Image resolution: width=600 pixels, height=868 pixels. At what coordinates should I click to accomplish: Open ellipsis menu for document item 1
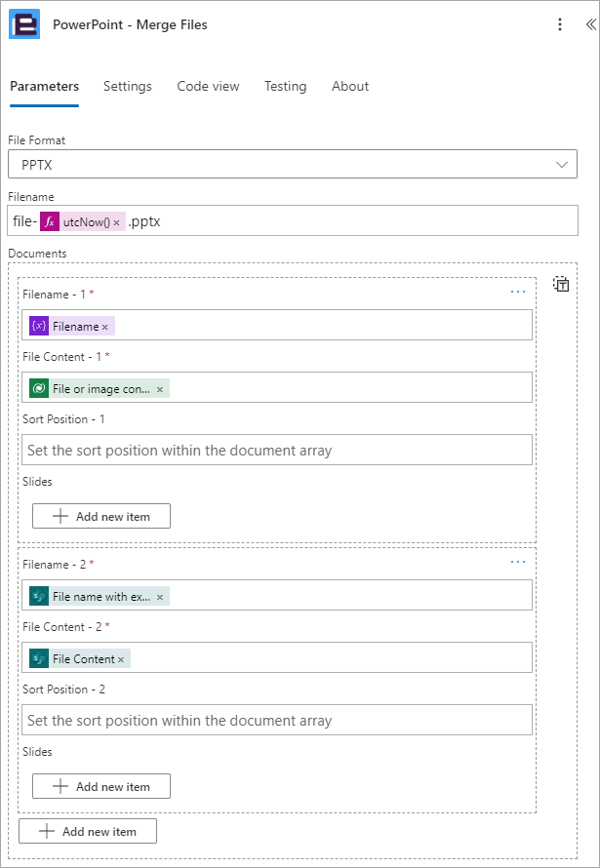tap(517, 292)
